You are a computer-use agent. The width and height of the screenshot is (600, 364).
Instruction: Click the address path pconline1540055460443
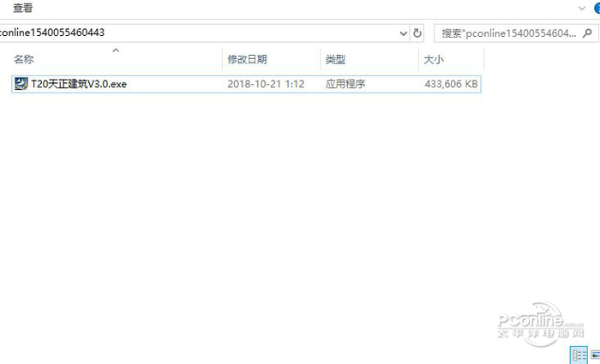click(x=52, y=33)
